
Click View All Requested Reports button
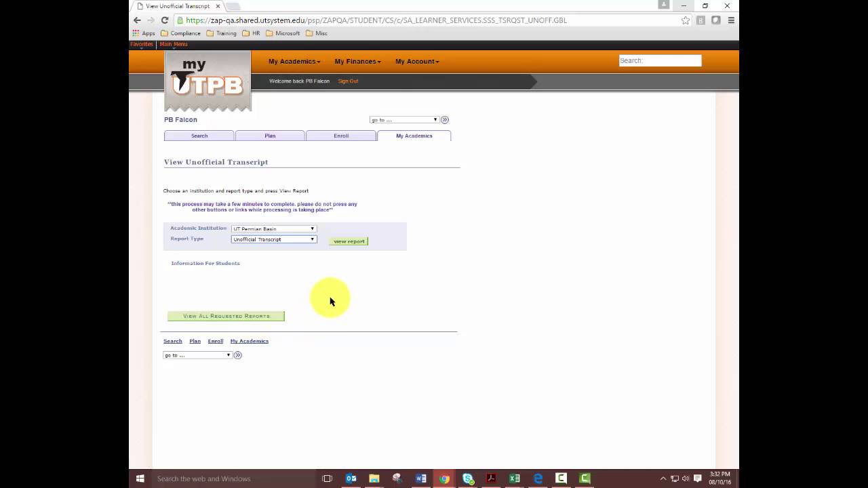(226, 316)
